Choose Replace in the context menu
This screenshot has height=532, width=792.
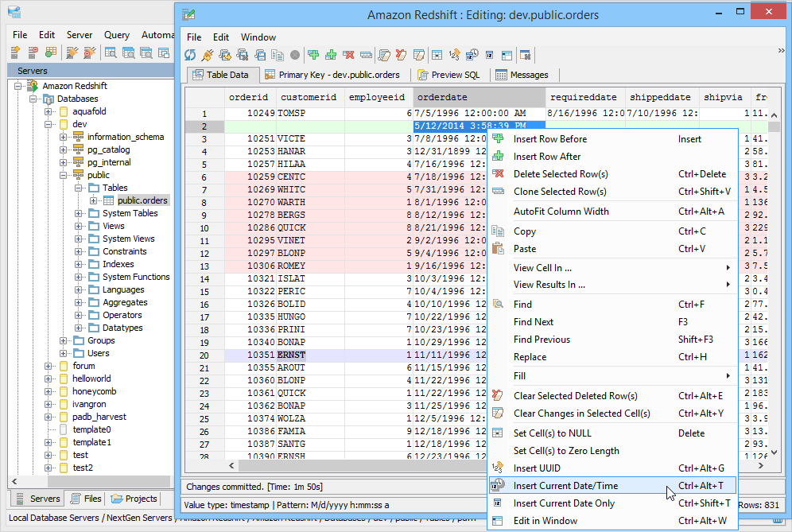coord(612,357)
